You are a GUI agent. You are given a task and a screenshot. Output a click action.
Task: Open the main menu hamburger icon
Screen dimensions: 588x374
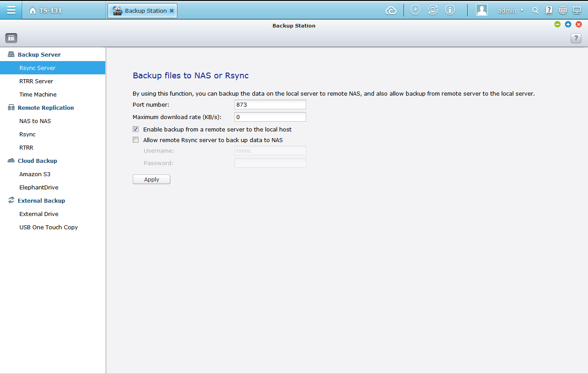(11, 10)
